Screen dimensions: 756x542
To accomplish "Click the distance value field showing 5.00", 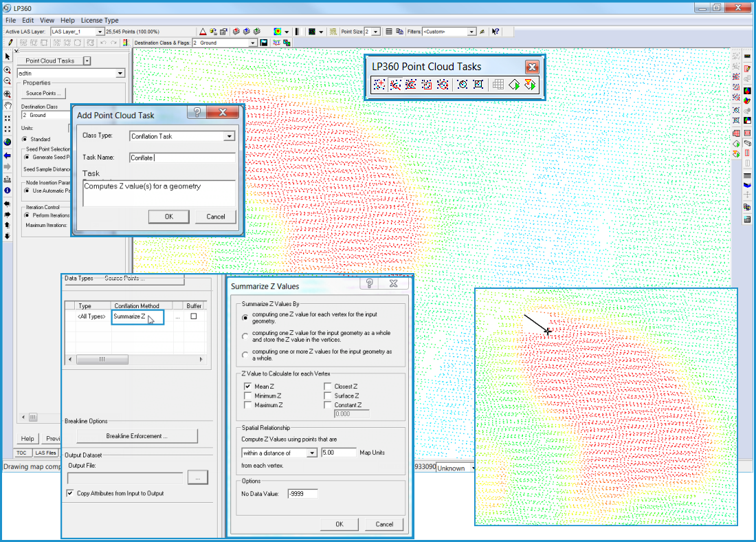I will tap(338, 453).
